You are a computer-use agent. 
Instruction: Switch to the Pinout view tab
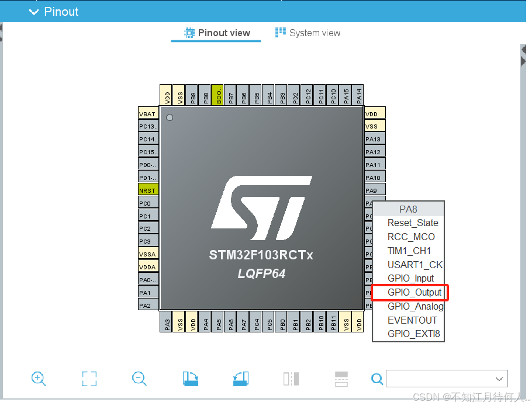(x=216, y=33)
